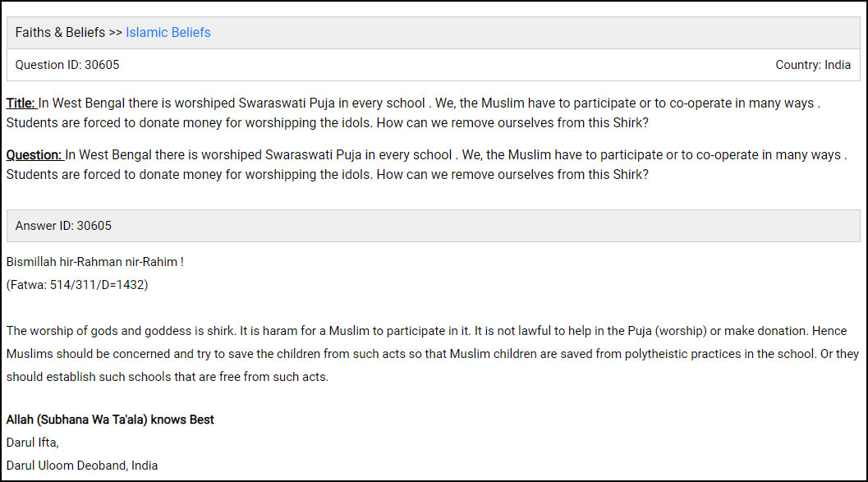Click the word "Shirk?" ending the Question paragraph
Image resolution: width=868 pixels, height=482 pixels.
point(629,175)
